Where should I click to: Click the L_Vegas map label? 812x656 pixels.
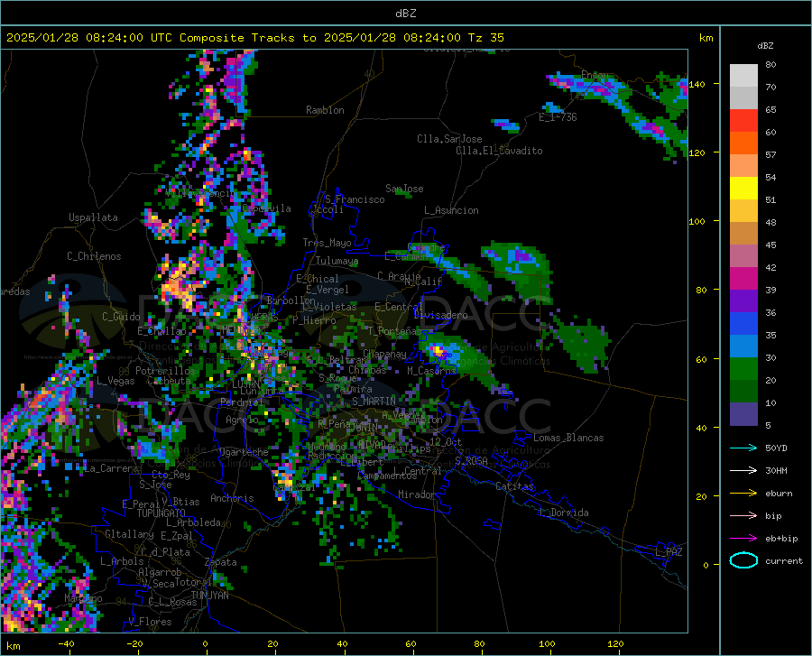tap(115, 381)
